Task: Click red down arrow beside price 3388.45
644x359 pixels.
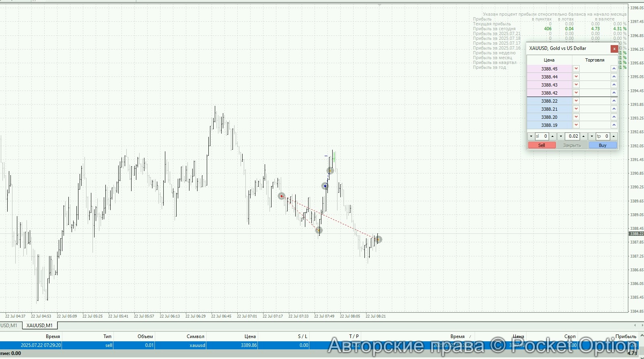Action: (x=576, y=68)
